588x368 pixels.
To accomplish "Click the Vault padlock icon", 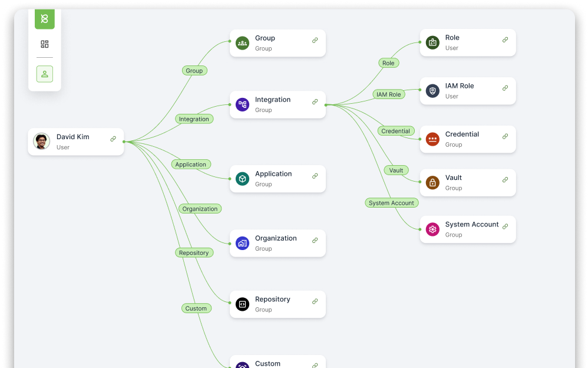I will tap(432, 182).
